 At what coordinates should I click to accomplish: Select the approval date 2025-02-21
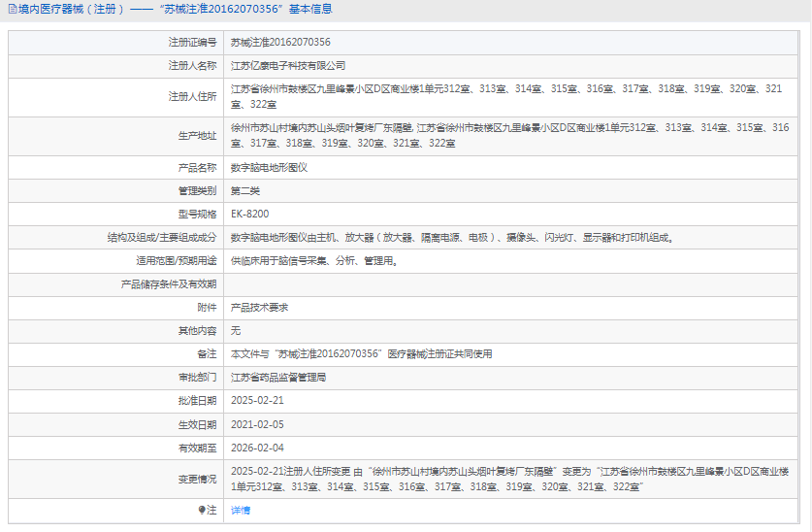point(257,400)
